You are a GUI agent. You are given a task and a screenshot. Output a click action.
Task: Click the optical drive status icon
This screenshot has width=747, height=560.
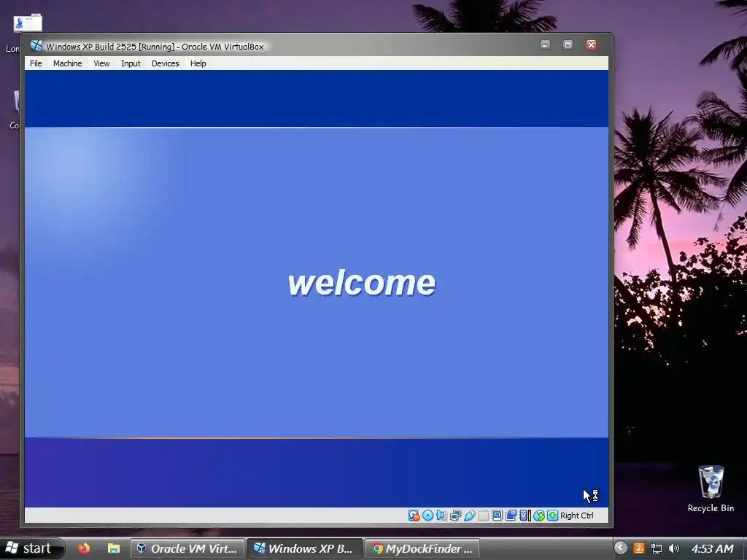coord(427,516)
